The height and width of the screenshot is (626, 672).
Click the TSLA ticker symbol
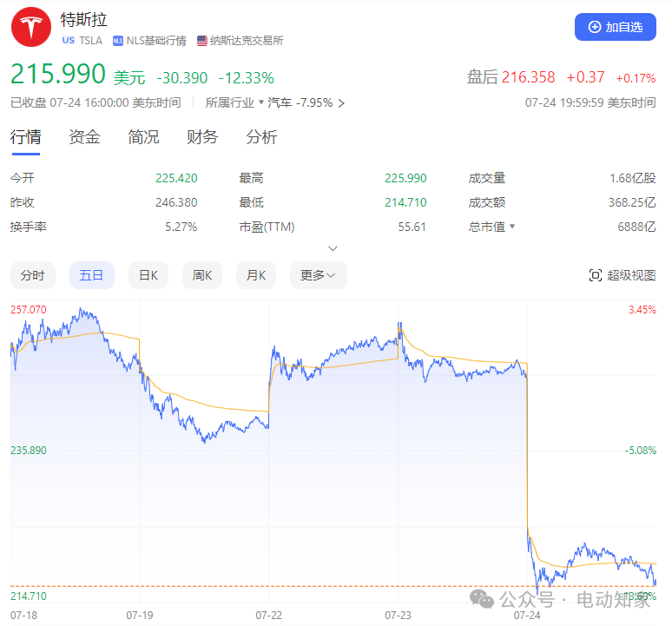pyautogui.click(x=91, y=41)
